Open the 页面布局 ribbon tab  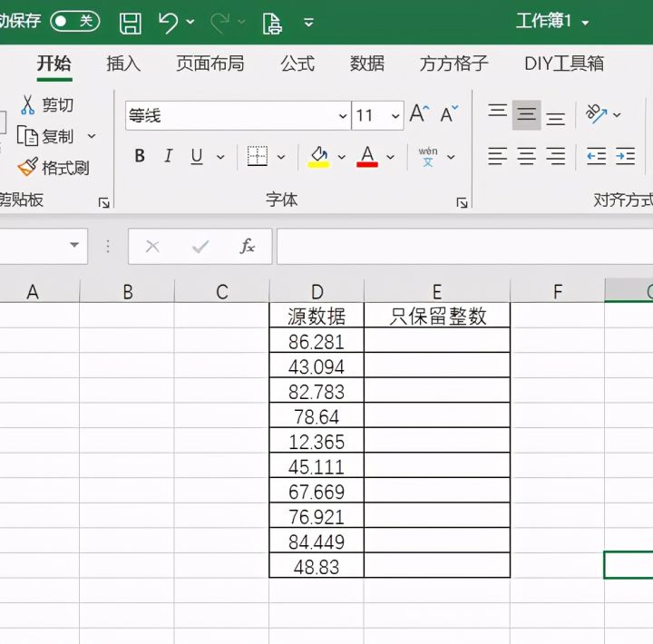click(x=210, y=63)
